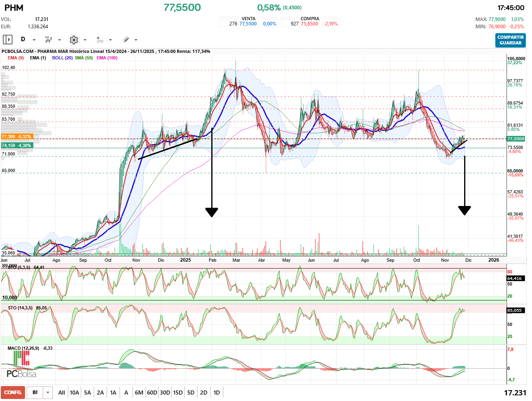The height and width of the screenshot is (401, 532).
Task: Click the Heikin Ashi candlestick chart-type icon
Action: [x=48, y=40]
